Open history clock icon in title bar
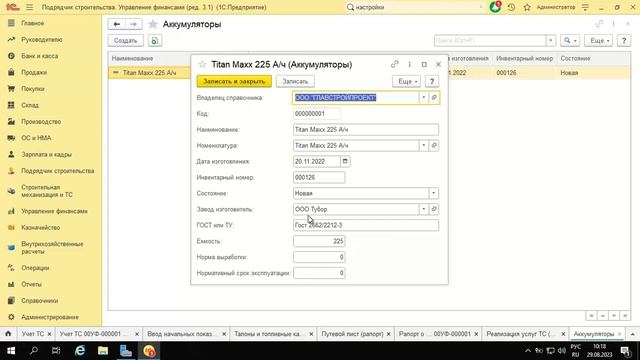Image resolution: width=640 pixels, height=360 pixels. [511, 7]
